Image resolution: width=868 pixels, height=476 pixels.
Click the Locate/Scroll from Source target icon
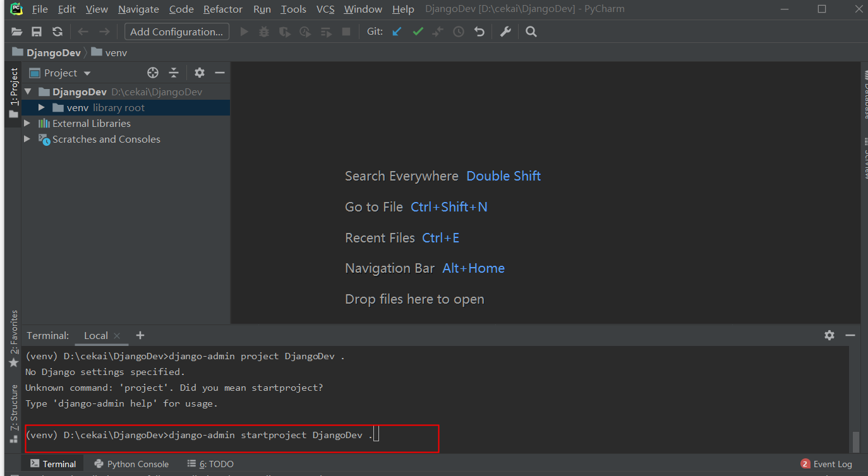(x=153, y=73)
